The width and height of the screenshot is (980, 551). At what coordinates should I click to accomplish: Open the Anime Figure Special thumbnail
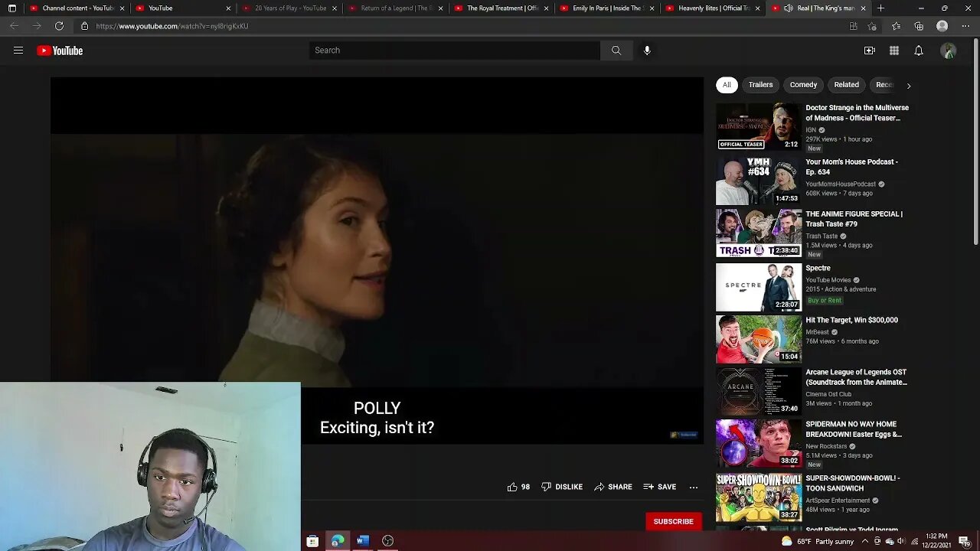(759, 233)
